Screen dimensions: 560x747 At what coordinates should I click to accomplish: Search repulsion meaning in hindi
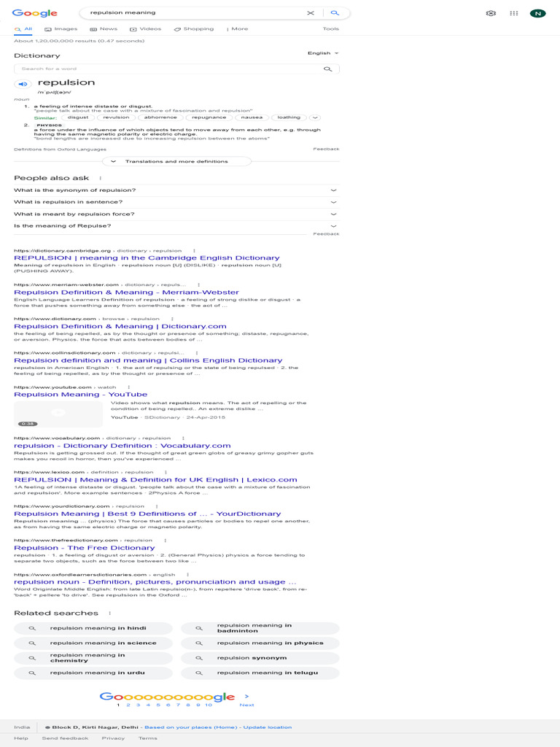tap(93, 628)
